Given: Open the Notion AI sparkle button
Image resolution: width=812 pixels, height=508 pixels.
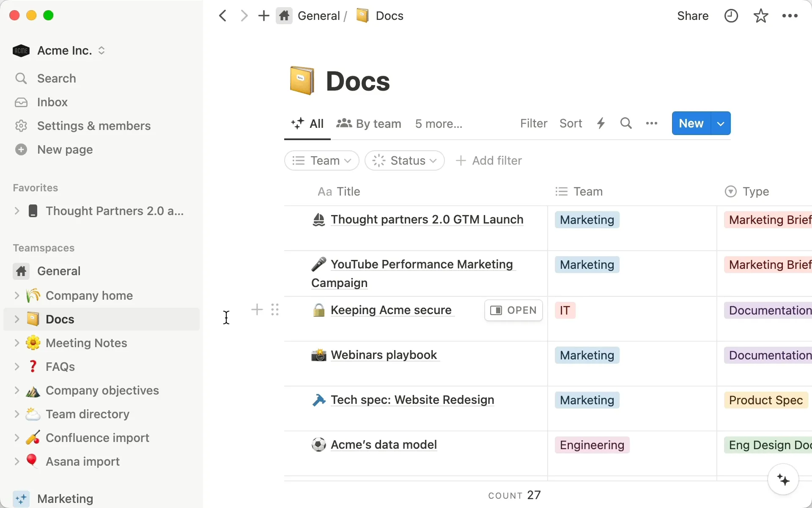Looking at the screenshot, I should (x=783, y=480).
